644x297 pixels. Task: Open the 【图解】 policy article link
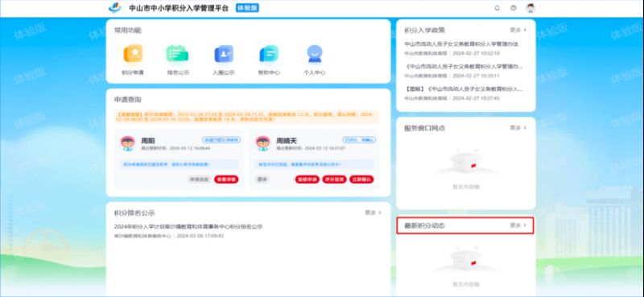(x=464, y=89)
